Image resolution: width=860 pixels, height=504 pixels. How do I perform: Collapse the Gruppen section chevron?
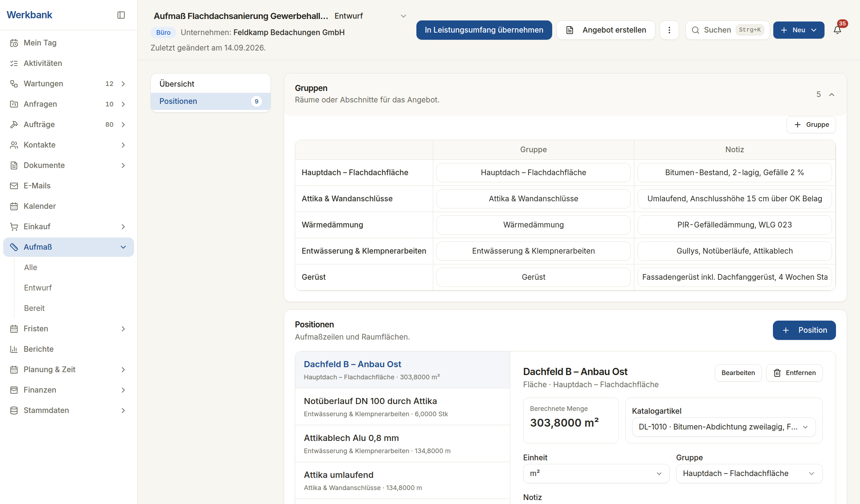point(832,95)
